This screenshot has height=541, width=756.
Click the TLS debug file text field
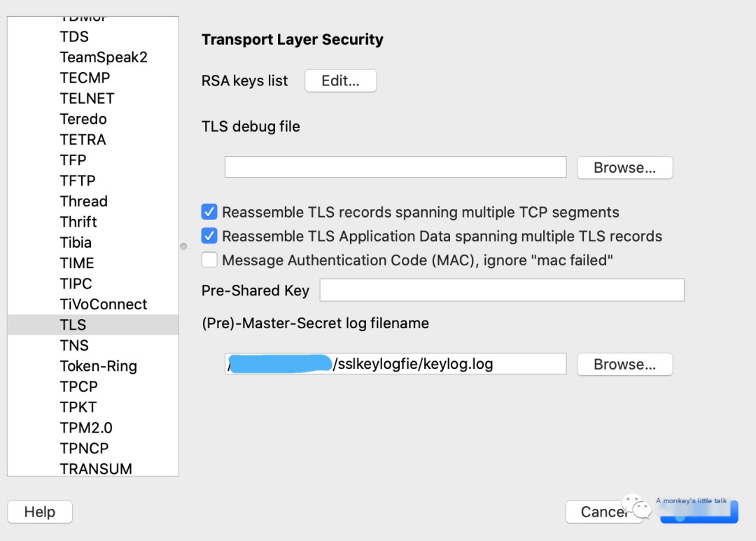395,167
